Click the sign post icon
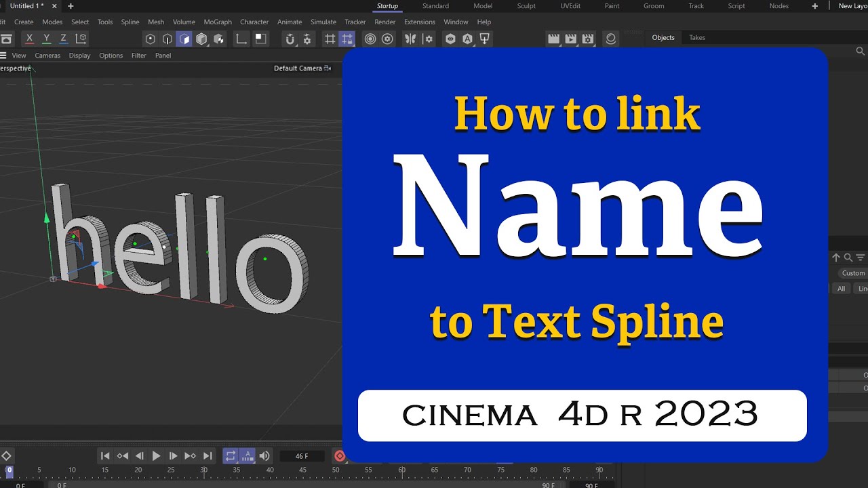 484,39
